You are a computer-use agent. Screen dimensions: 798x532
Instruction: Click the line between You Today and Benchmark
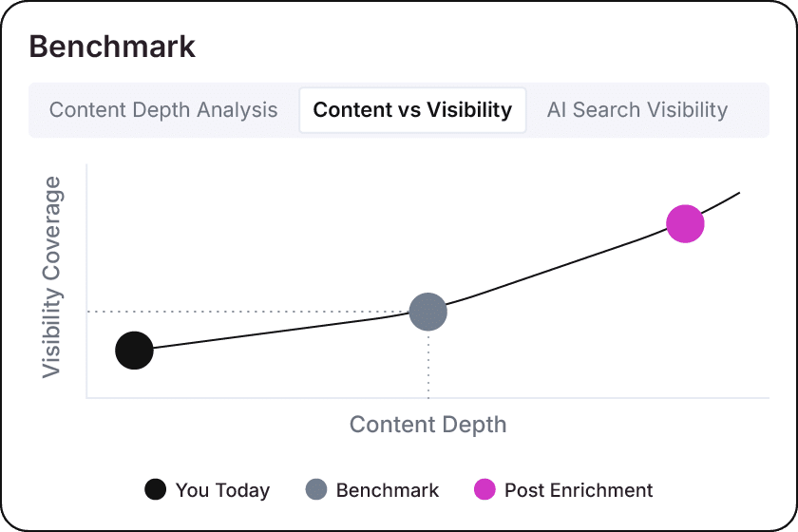280,332
